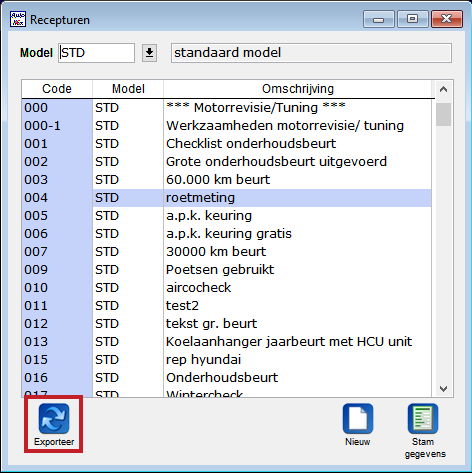
Task: Open the Model lookup dropdown arrow
Action: [x=149, y=53]
